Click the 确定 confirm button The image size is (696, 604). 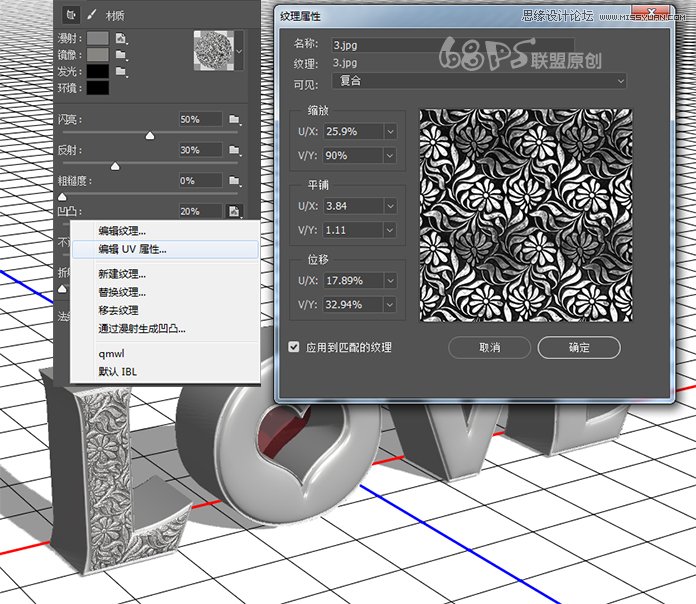pyautogui.click(x=579, y=347)
